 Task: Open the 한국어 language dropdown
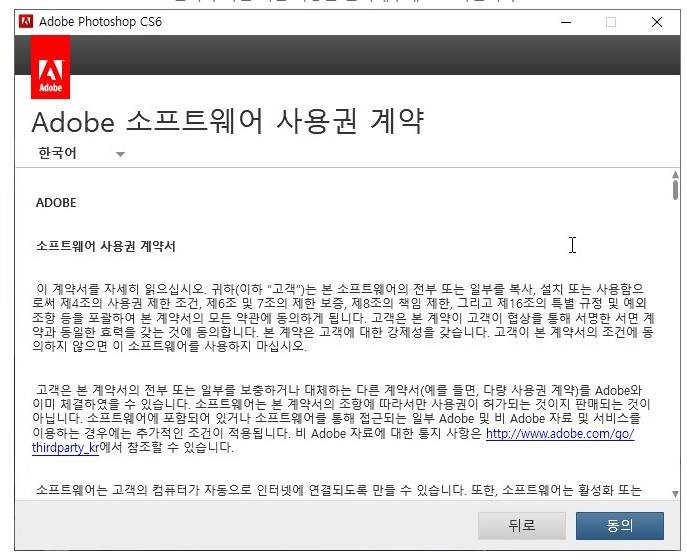81,153
